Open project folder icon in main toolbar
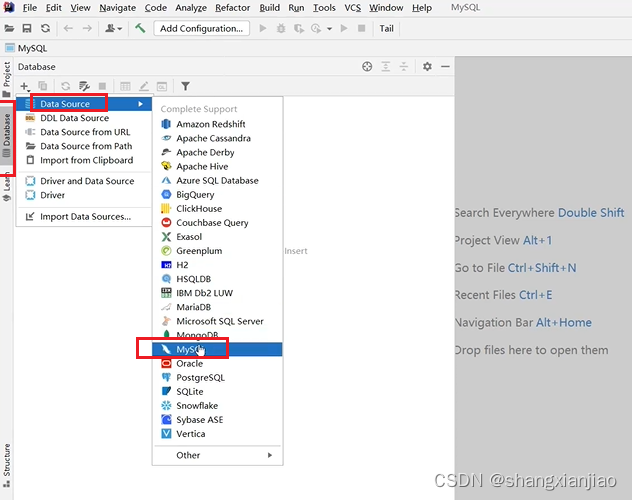Image resolution: width=632 pixels, height=500 pixels. [x=9, y=28]
